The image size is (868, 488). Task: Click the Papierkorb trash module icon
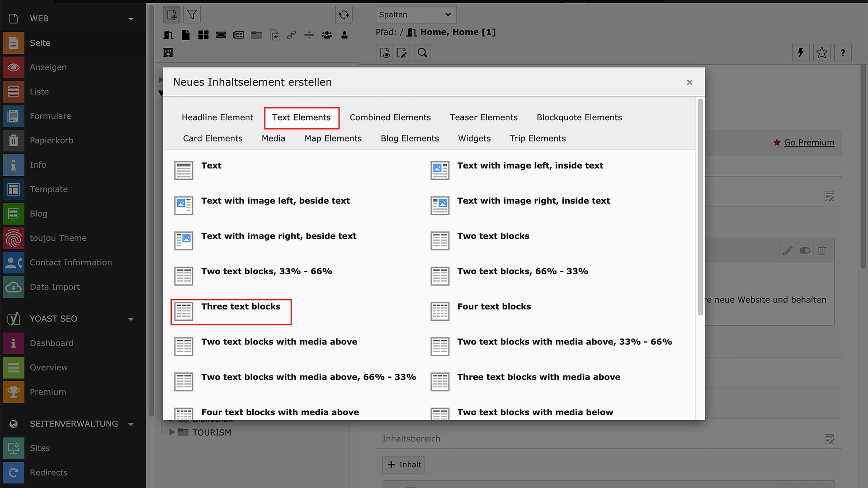[14, 141]
